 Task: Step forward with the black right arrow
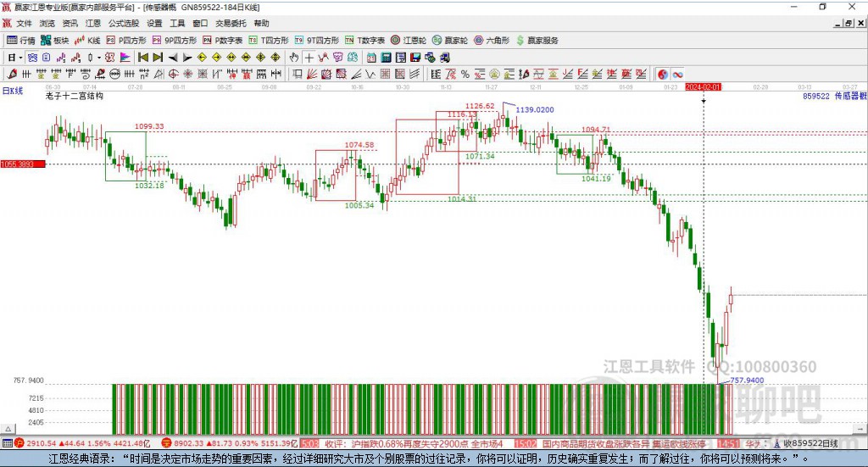tap(186, 58)
